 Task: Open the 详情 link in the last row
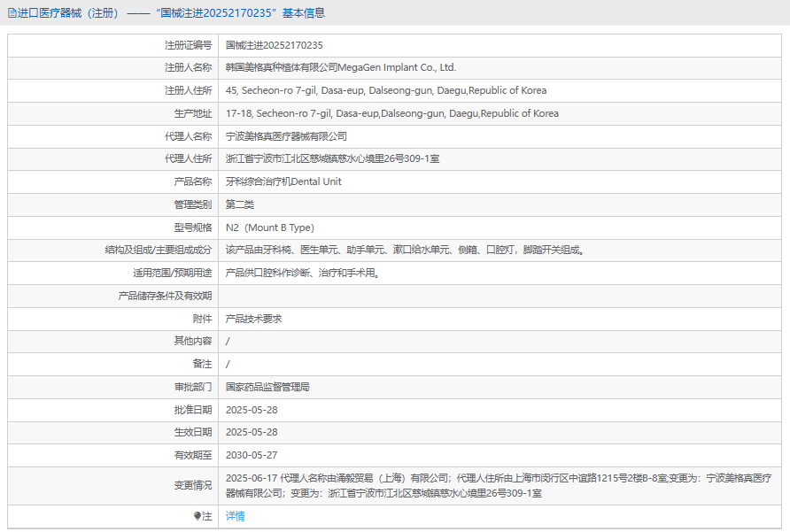point(235,516)
